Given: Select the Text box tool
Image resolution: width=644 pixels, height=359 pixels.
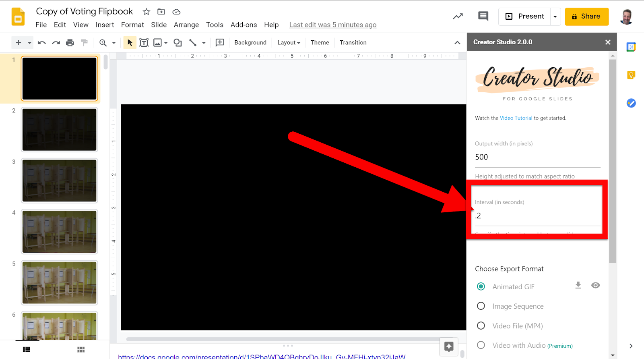Looking at the screenshot, I should [144, 42].
